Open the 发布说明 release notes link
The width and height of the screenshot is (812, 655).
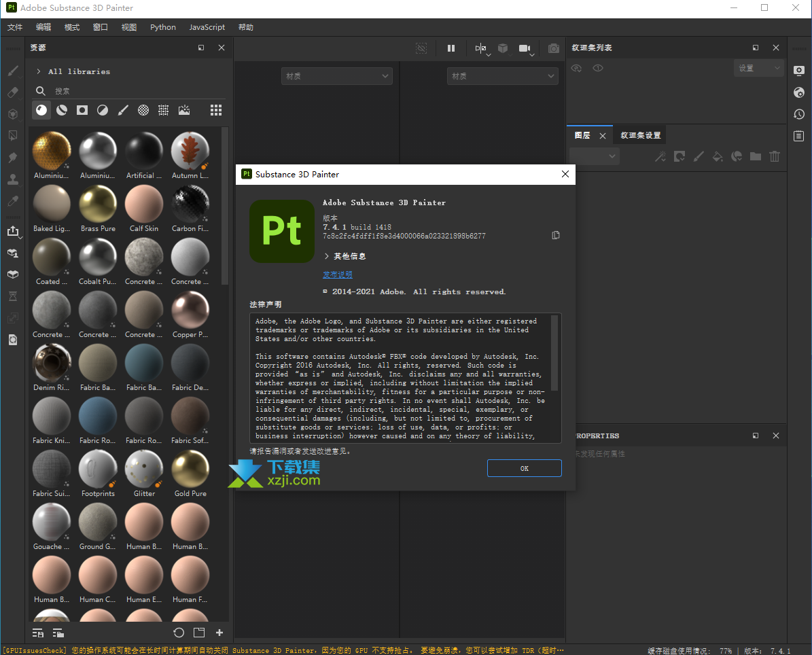(337, 275)
